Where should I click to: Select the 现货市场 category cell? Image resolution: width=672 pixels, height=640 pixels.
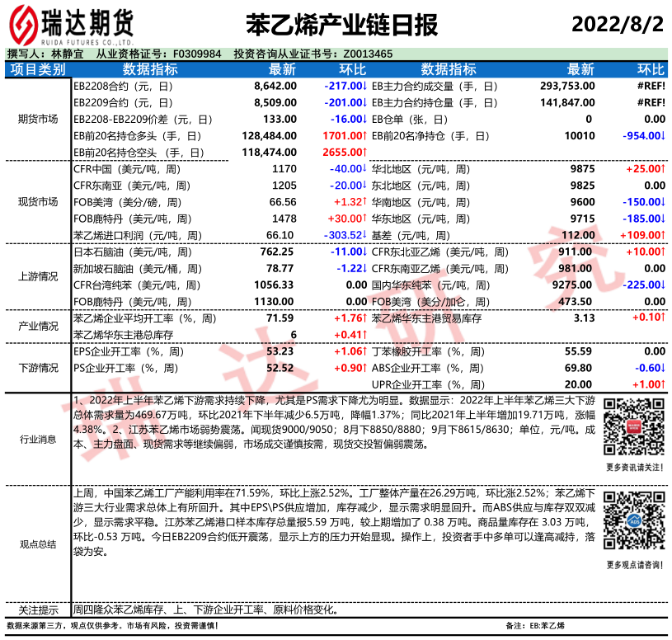click(38, 202)
